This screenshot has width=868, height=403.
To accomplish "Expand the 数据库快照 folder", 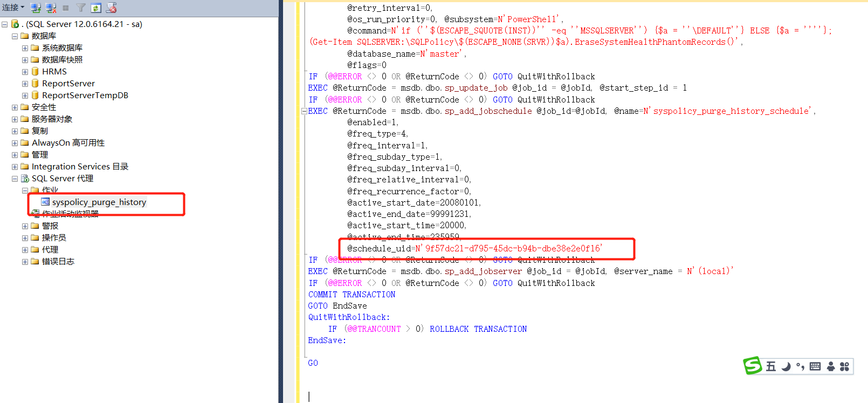I will tap(25, 60).
